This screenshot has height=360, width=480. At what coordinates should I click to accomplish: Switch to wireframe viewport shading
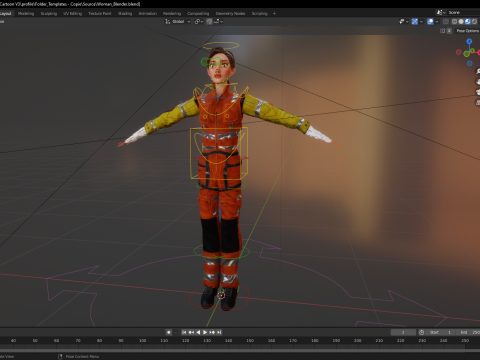click(x=454, y=21)
